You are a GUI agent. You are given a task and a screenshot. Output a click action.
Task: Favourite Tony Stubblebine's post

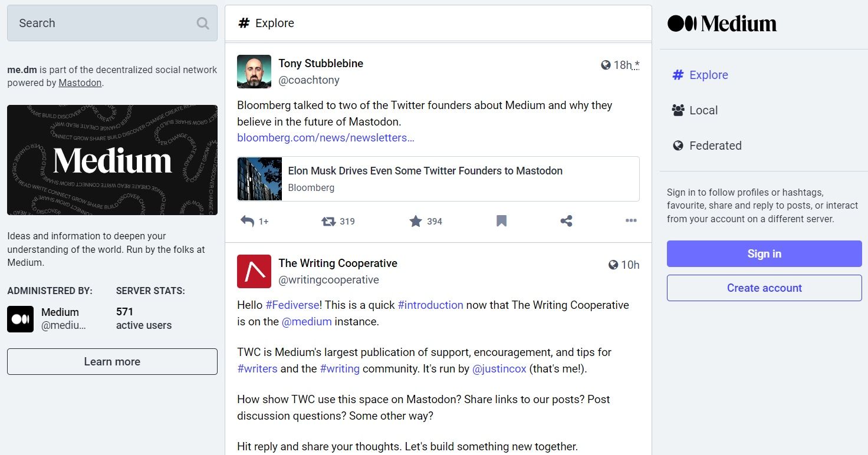pyautogui.click(x=416, y=221)
